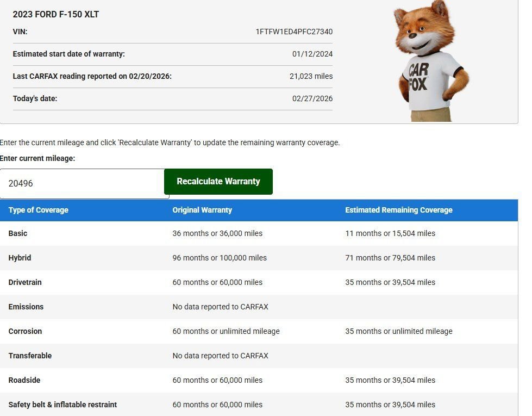The image size is (532, 416).
Task: Click the Estimated Remaining Coverage column header
Action: (x=398, y=210)
